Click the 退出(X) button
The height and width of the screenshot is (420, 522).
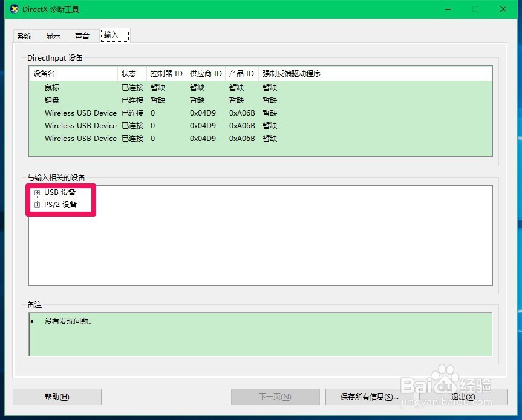coord(463,396)
